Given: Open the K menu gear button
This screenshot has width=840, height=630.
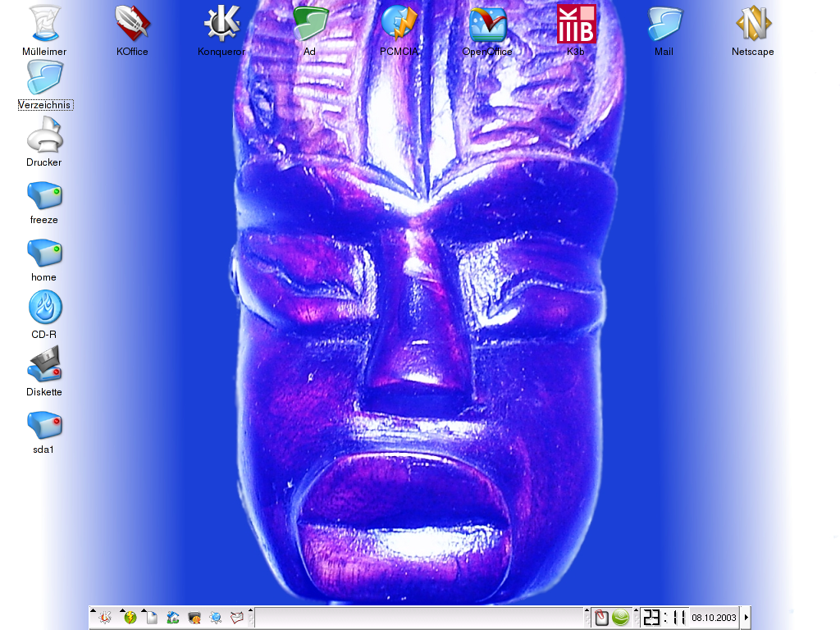Looking at the screenshot, I should coord(106,617).
